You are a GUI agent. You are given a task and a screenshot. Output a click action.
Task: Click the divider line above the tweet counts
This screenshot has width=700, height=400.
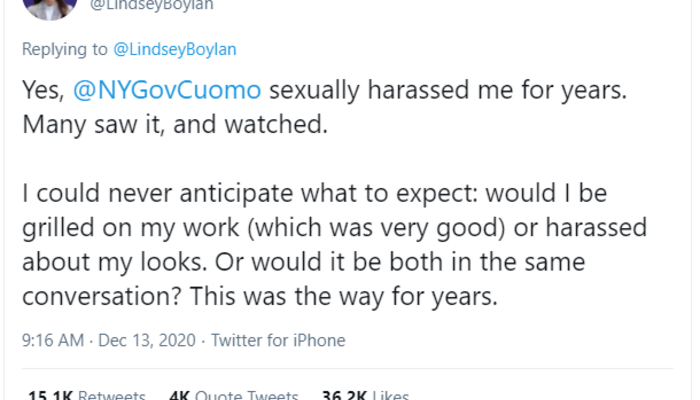350,372
